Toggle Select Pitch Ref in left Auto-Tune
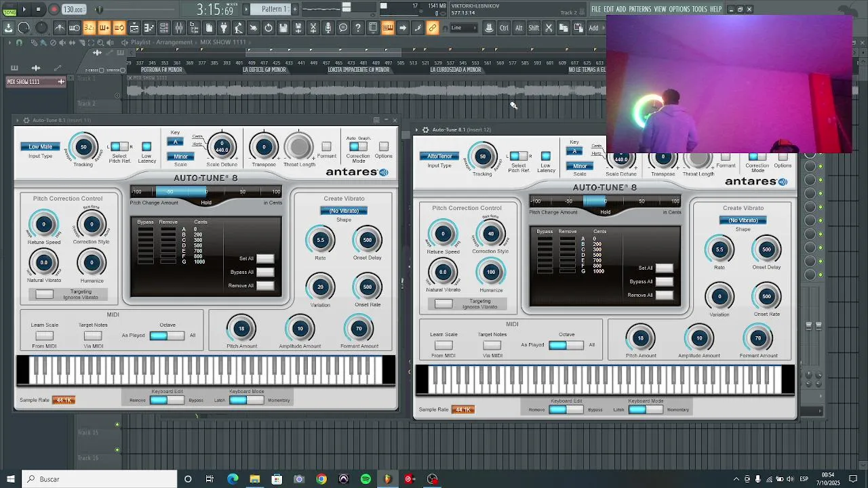868x488 pixels. pos(119,146)
